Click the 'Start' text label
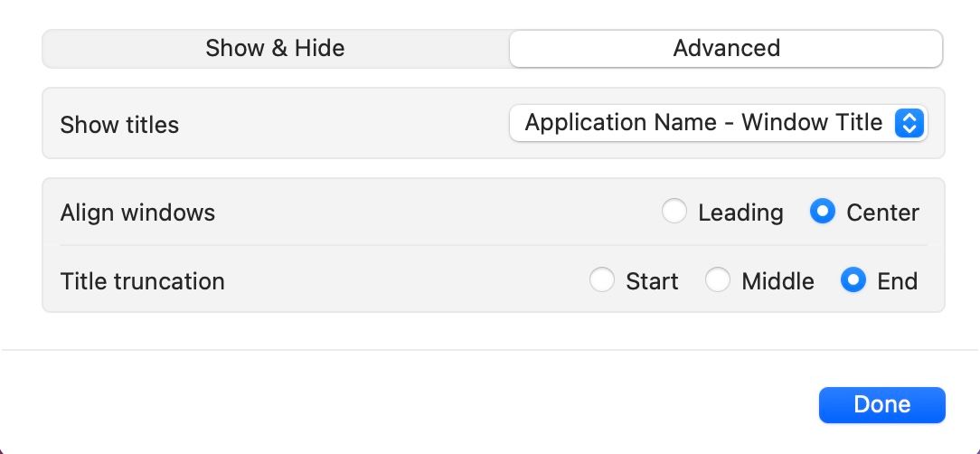Screen dimensions: 980x454 click(652, 281)
